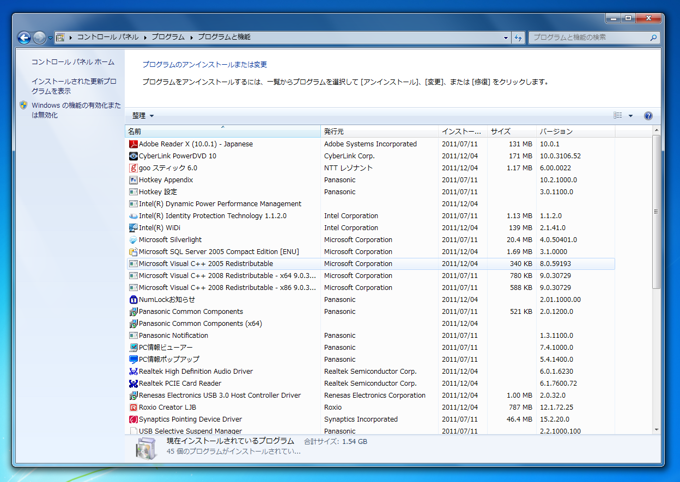This screenshot has height=482, width=680.
Task: Expand the breadcrumb arrow after プログラム
Action: click(x=191, y=37)
